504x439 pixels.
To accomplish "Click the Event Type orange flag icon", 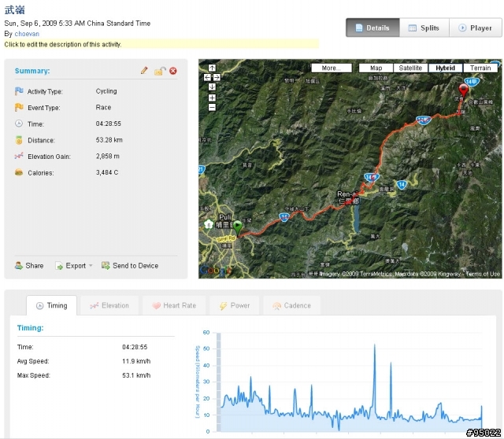I will tap(19, 107).
